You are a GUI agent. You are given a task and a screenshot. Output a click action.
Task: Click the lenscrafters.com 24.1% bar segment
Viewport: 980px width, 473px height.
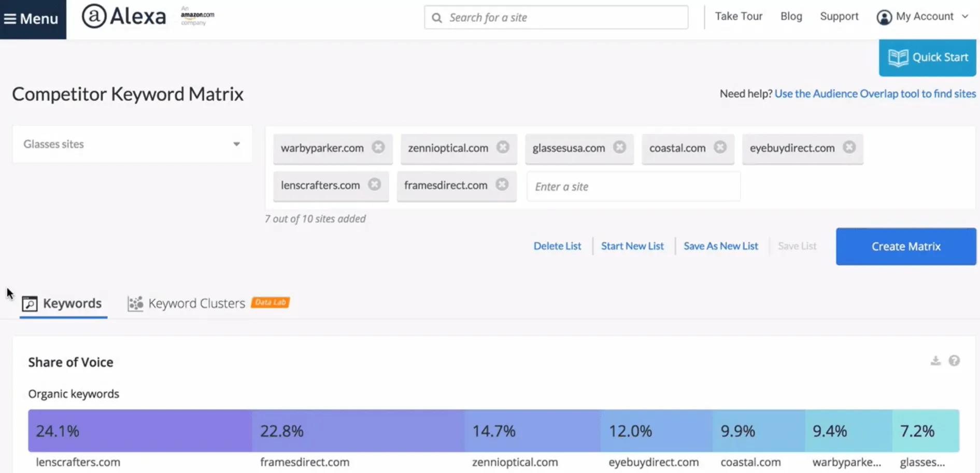140,431
